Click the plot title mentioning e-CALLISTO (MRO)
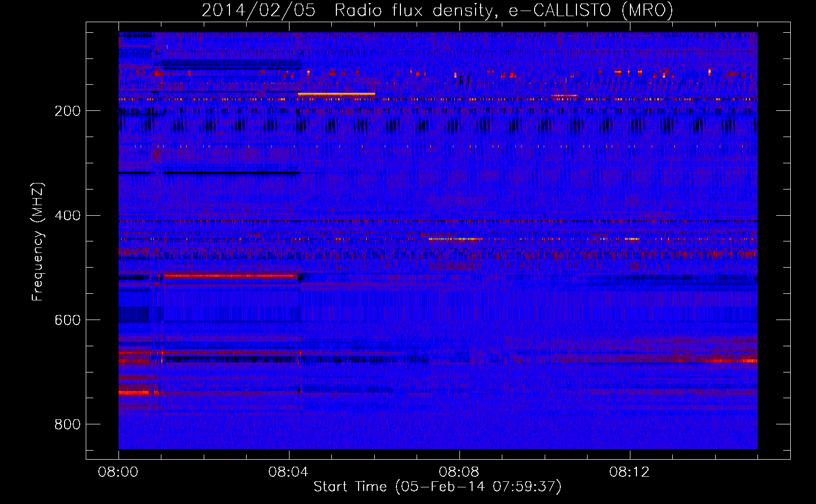This screenshot has width=816, height=504. pyautogui.click(x=437, y=10)
